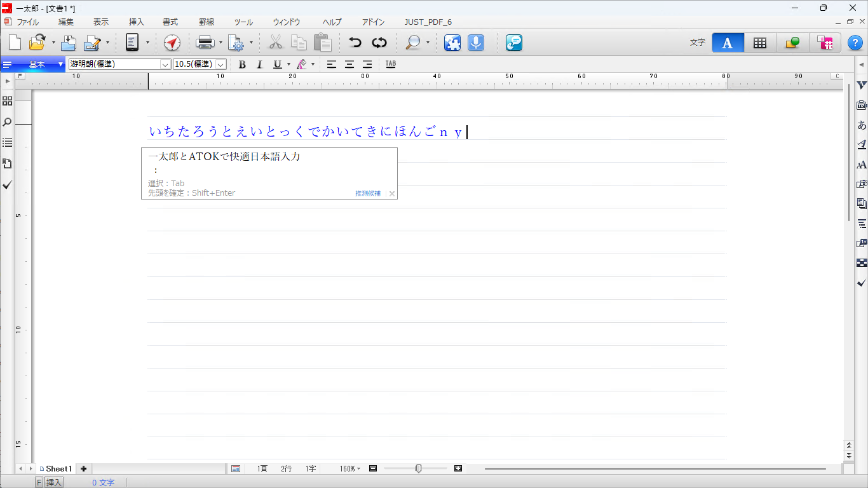Click the new blank document icon
The width and height of the screenshot is (868, 488).
[15, 43]
